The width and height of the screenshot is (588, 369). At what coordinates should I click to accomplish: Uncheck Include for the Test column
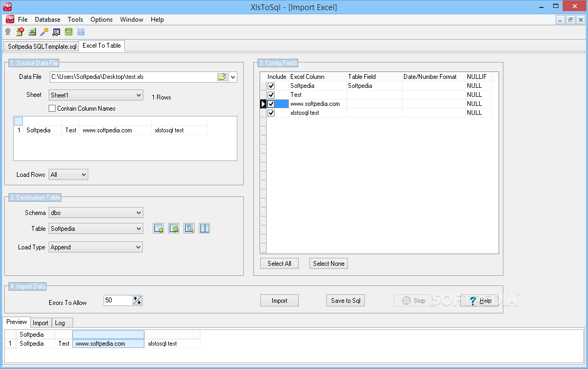[x=271, y=95]
